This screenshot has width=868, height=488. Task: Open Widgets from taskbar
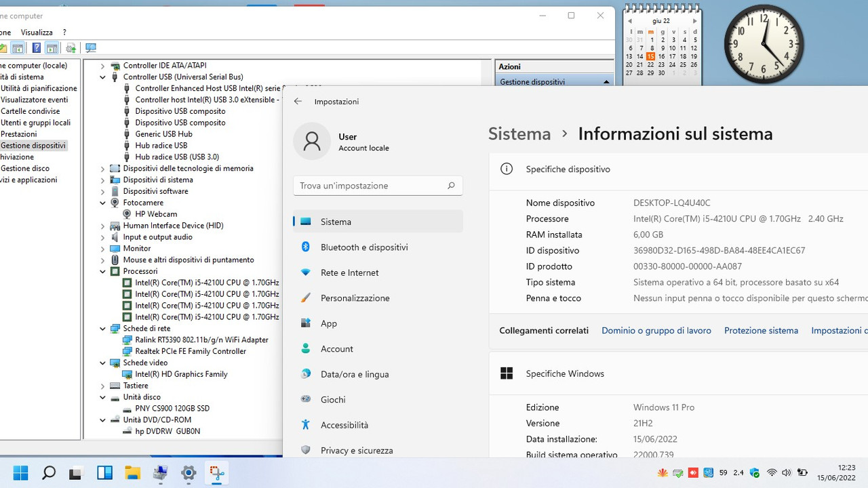click(x=104, y=472)
